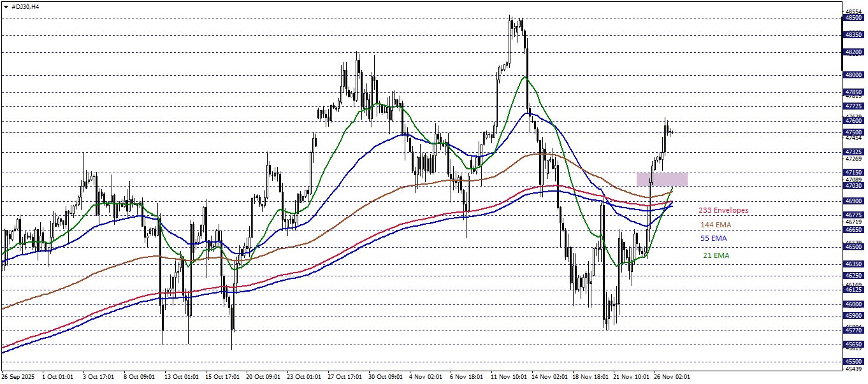The height and width of the screenshot is (384, 868).
Task: Click the 233 Envelopes red label
Action: click(723, 210)
